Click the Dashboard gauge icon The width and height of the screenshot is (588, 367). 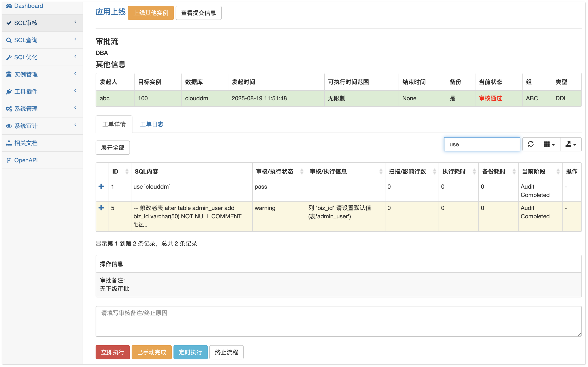pyautogui.click(x=9, y=6)
